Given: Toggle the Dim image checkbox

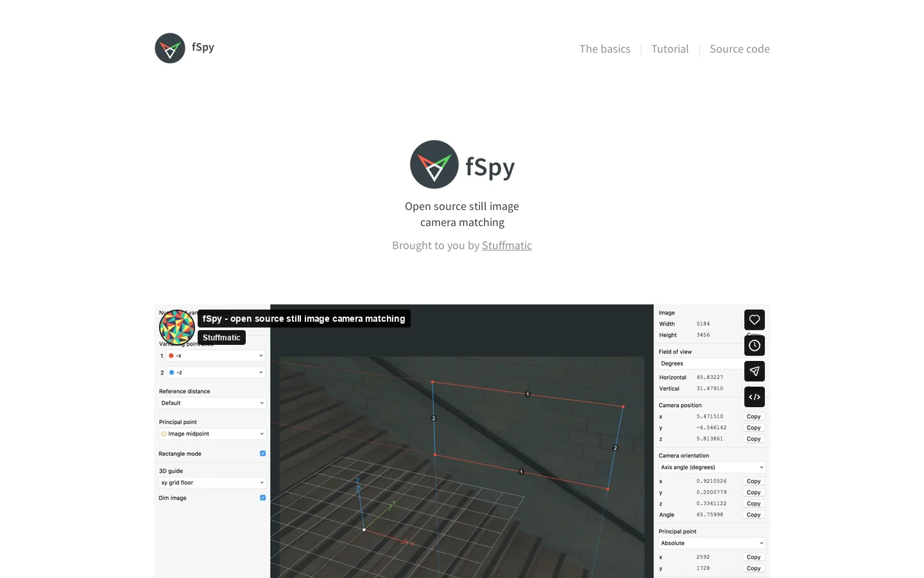Looking at the screenshot, I should 262,498.
